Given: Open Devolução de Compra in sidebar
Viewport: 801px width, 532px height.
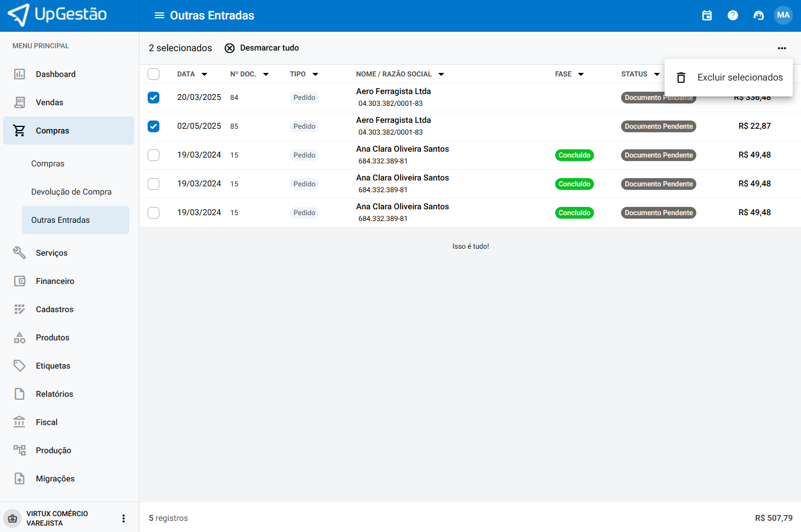Looking at the screenshot, I should [x=71, y=192].
